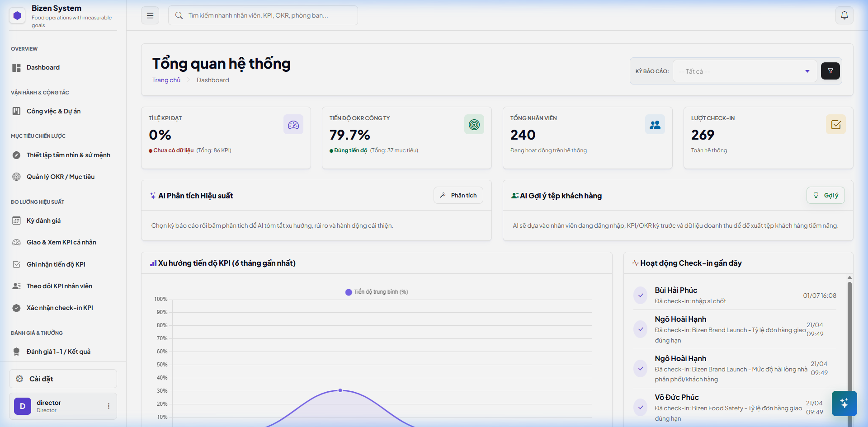Click the 240 total employees value
Screen dimensions: 868x427
(523, 135)
